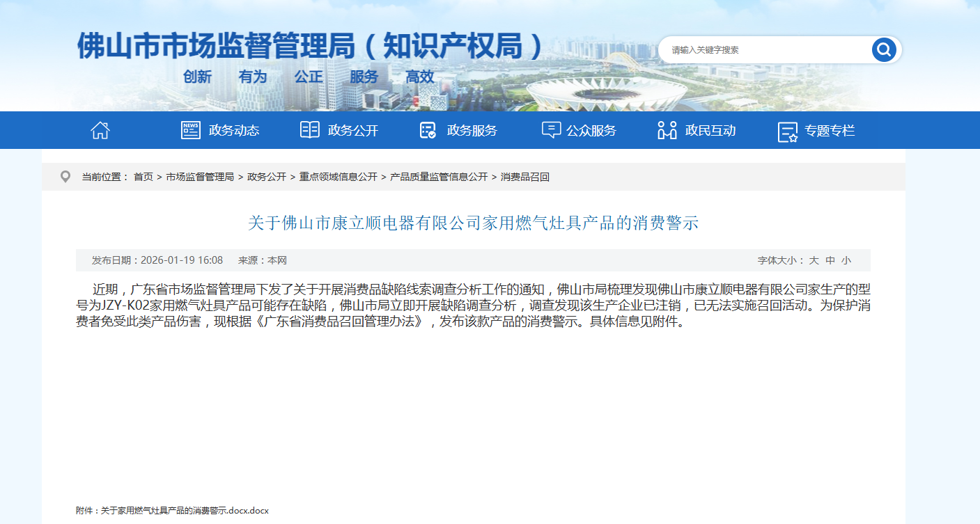This screenshot has width=980, height=524.
Task: Set font size to 中
Action: point(830,260)
